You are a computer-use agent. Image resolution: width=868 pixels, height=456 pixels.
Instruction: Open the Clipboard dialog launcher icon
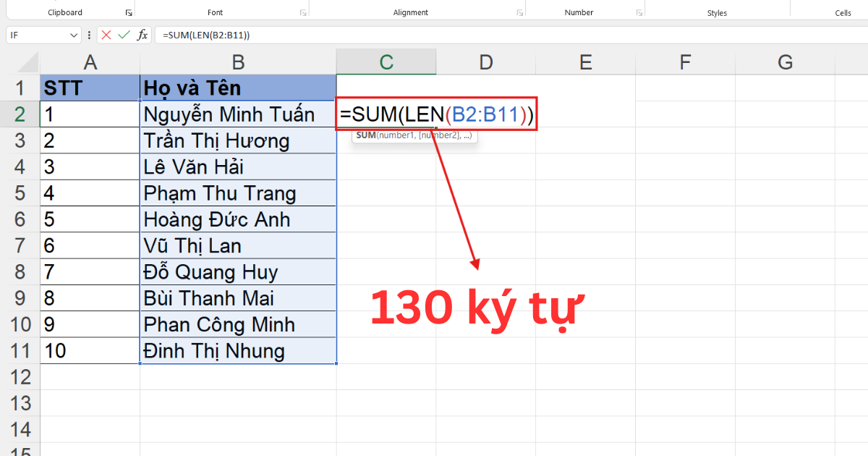[127, 11]
